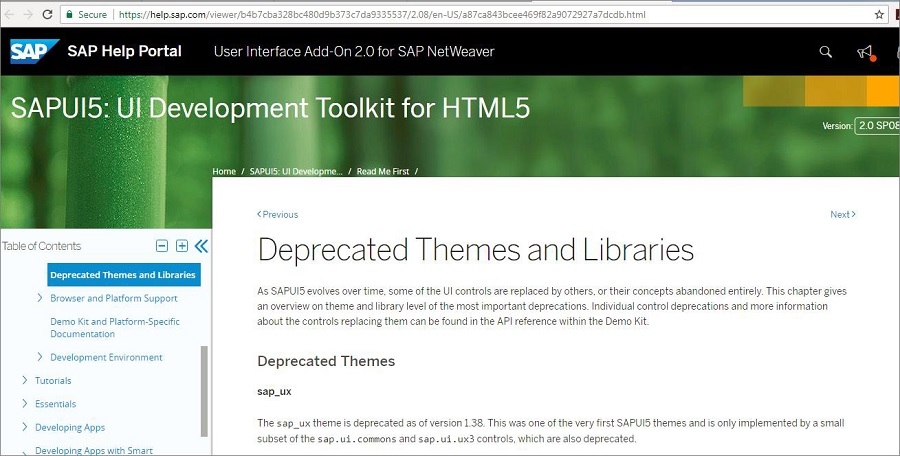The width and height of the screenshot is (900, 456).
Task: Hide the Table of Contents panel
Action: [x=201, y=246]
